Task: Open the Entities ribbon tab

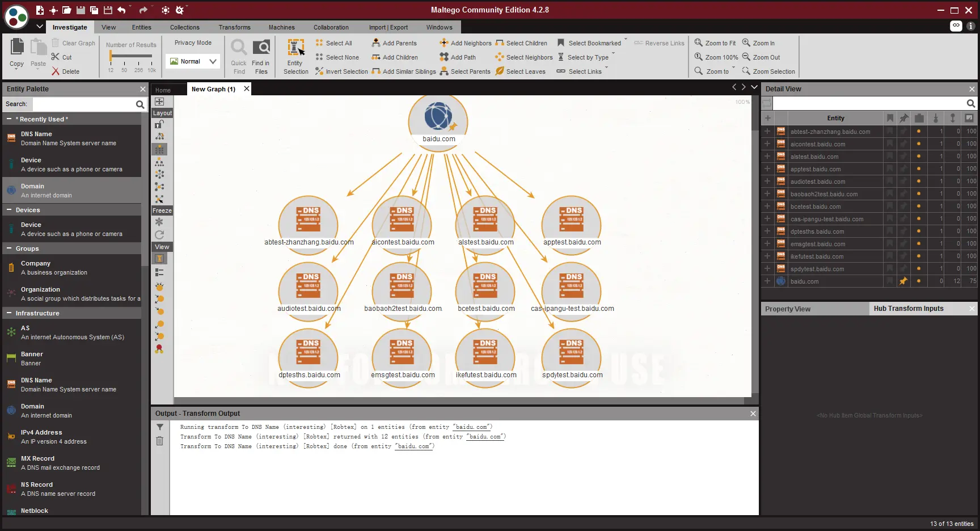Action: click(x=141, y=27)
